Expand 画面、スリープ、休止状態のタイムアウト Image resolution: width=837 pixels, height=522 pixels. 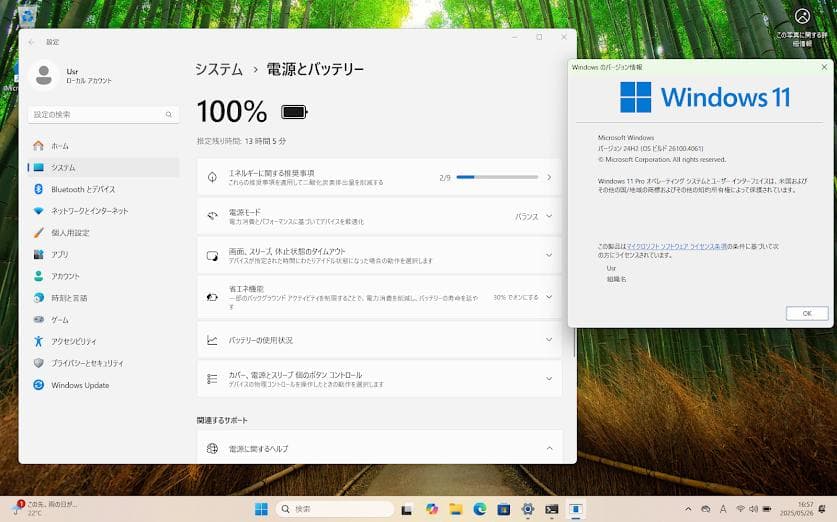click(x=379, y=256)
